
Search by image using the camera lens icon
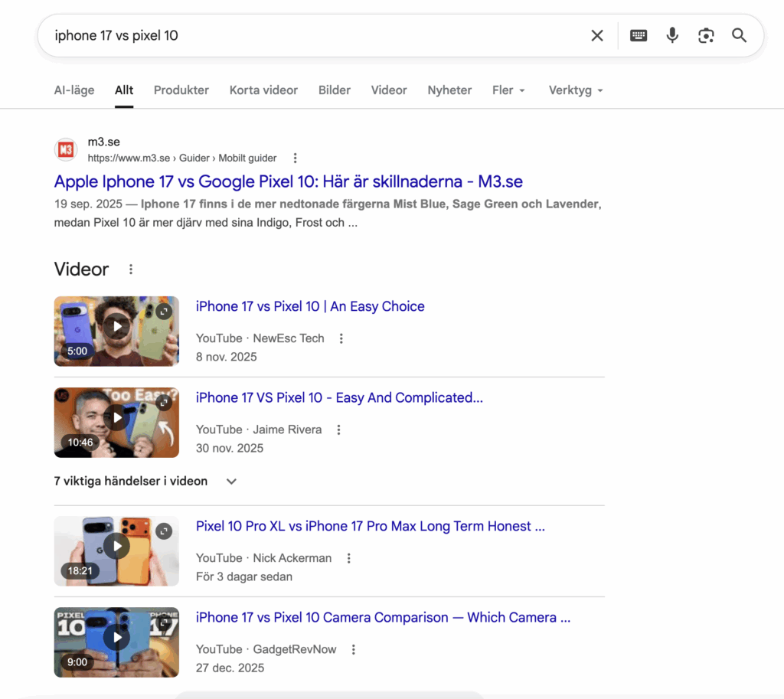[706, 35]
